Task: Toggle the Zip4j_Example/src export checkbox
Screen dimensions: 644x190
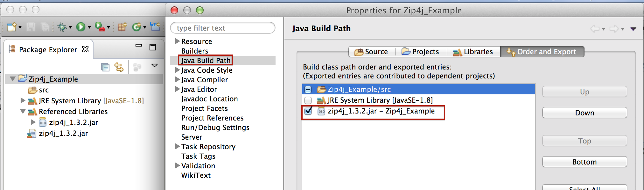Action: 308,89
